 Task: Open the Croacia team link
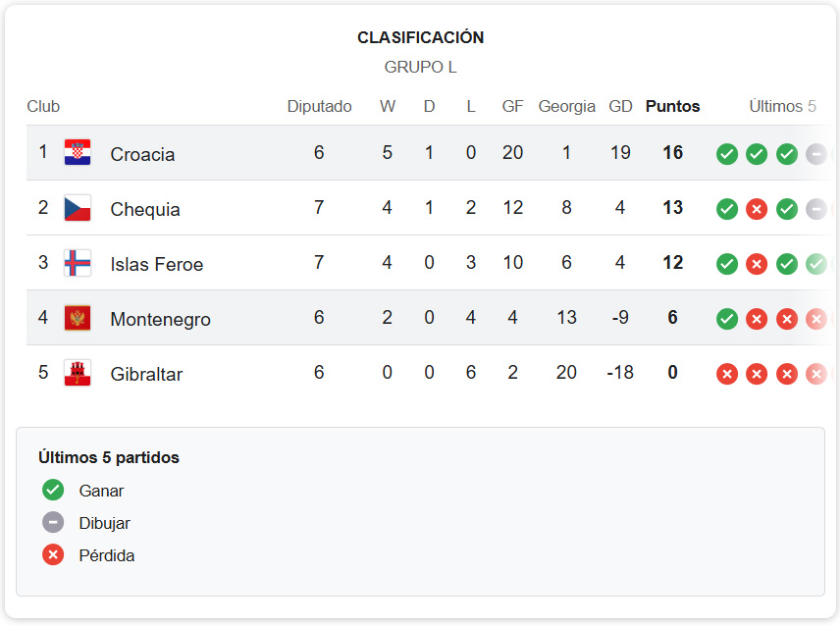tap(142, 154)
